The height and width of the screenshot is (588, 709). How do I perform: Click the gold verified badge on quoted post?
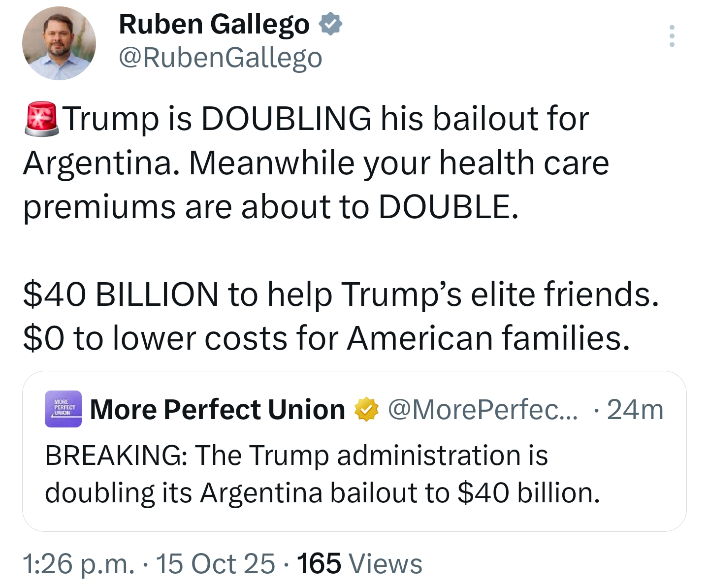point(367,410)
